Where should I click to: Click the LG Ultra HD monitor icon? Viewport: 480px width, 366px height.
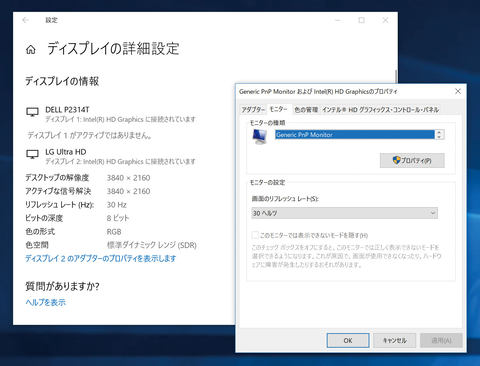click(32, 154)
